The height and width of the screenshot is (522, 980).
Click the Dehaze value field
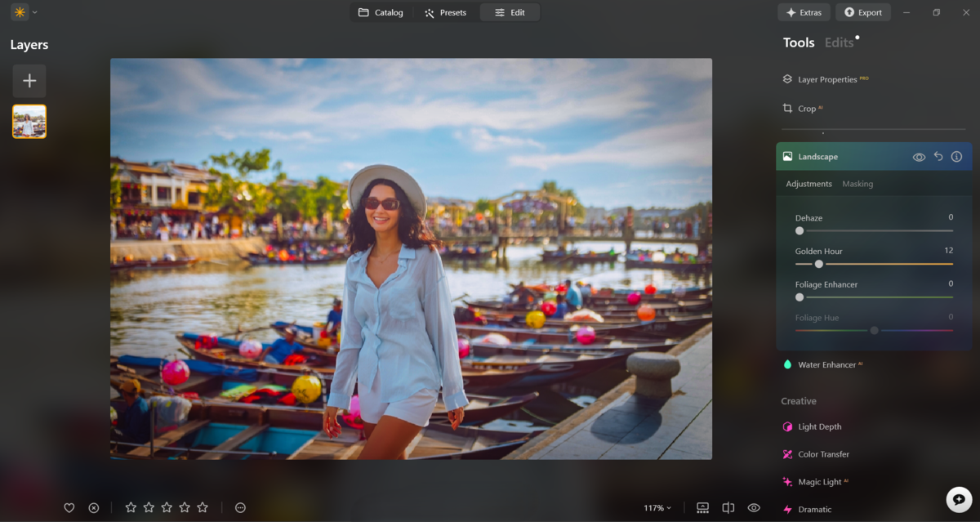coord(951,217)
